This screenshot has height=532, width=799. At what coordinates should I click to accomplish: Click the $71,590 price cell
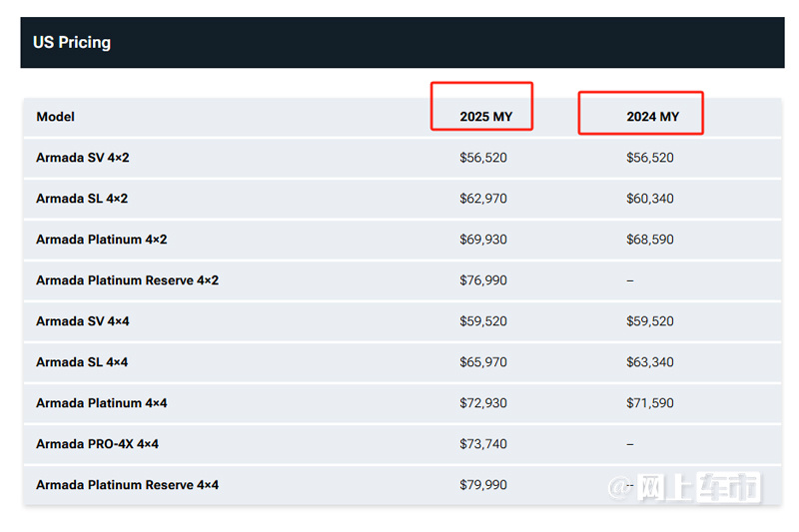[x=650, y=403]
